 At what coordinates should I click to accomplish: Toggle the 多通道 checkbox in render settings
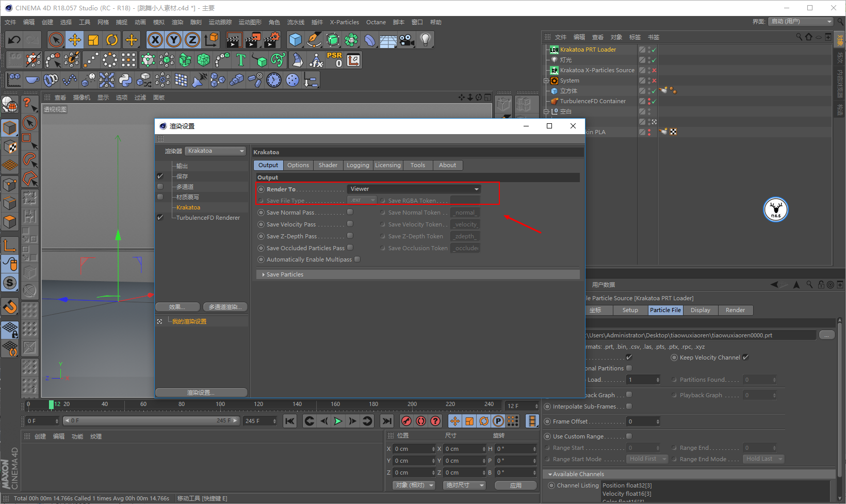[160, 186]
